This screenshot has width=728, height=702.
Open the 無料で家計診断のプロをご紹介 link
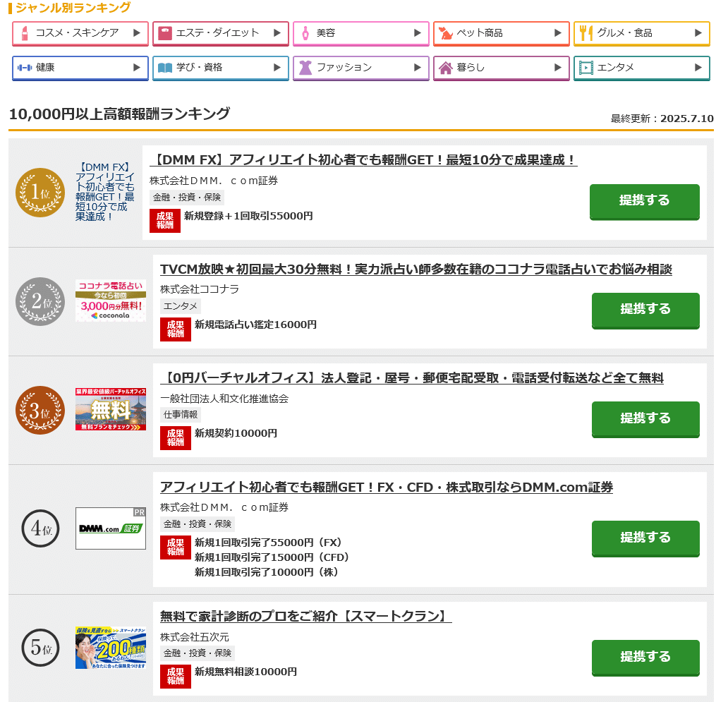306,617
